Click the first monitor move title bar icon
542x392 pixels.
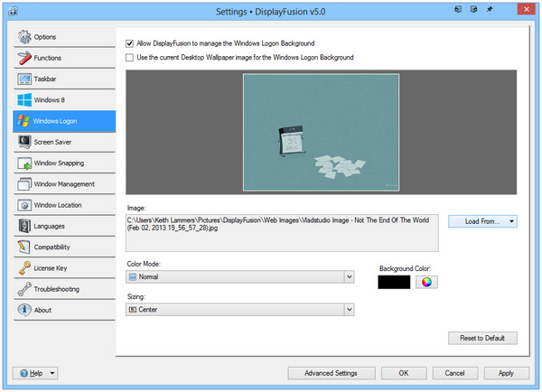point(458,9)
